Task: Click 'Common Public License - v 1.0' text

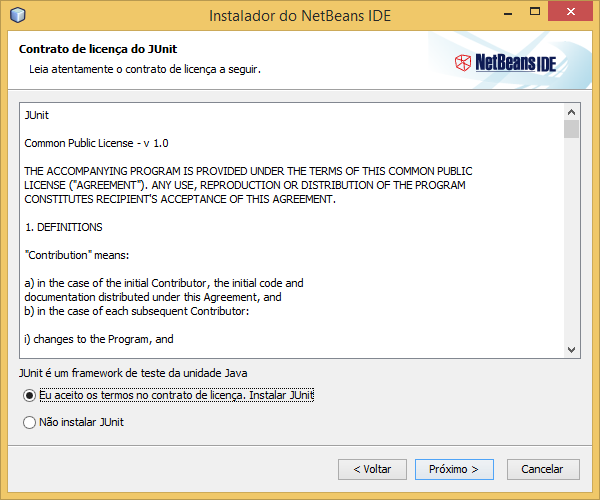Action: point(96,143)
